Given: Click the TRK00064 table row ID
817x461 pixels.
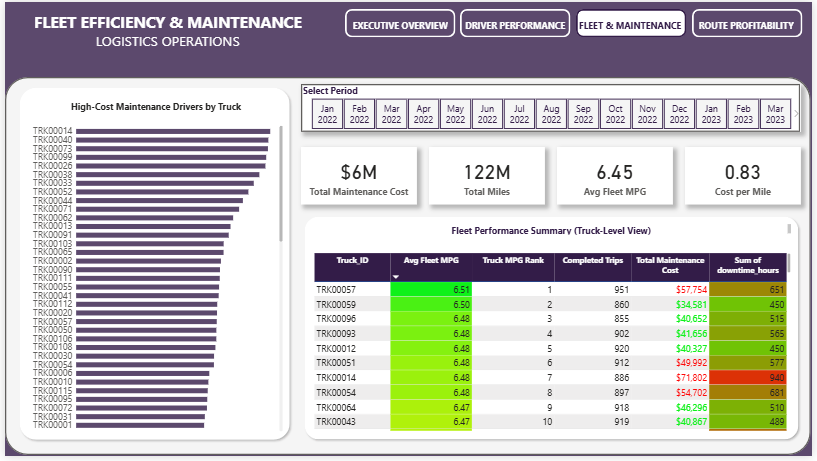Looking at the screenshot, I should pyautogui.click(x=336, y=407).
